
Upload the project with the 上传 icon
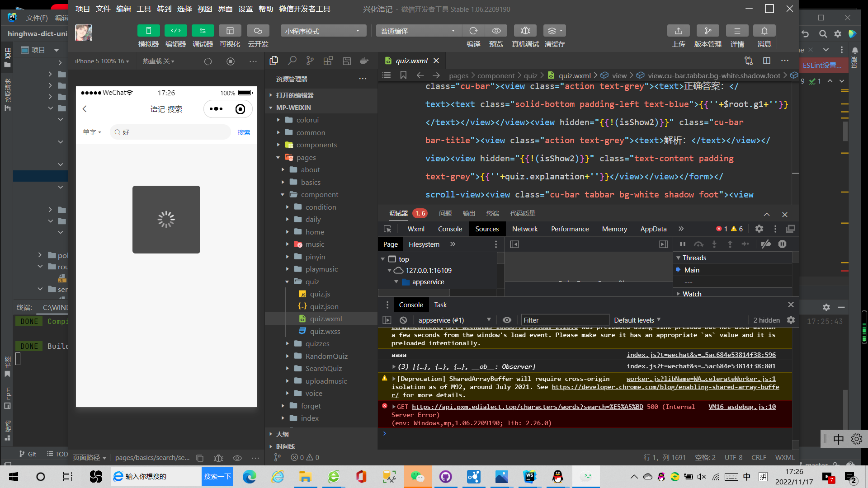tap(679, 30)
